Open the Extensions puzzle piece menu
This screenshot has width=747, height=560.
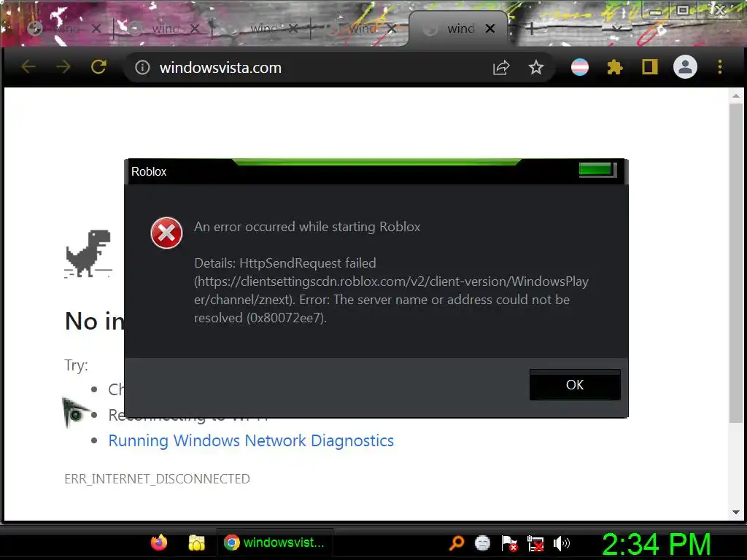615,67
